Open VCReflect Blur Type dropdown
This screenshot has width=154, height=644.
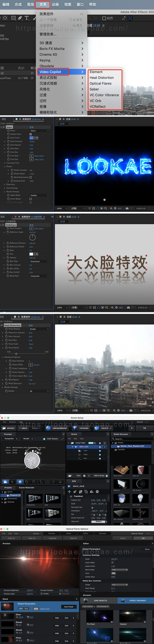point(39,261)
